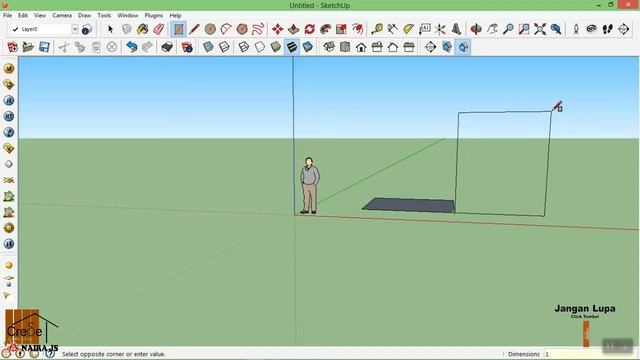Viewport: 640px width, 360px height.
Task: Switch to Shaded style
Action: pyautogui.click(x=276, y=47)
